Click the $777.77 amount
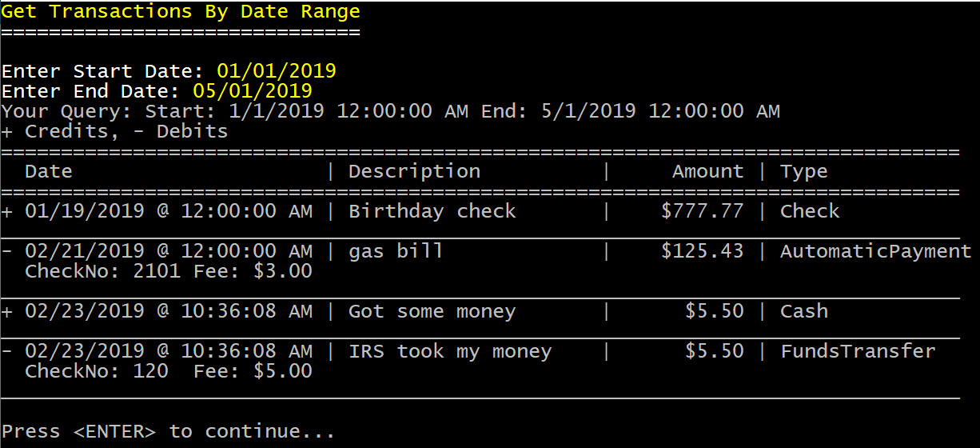Screen dimensions: 980x448 pyautogui.click(x=703, y=211)
